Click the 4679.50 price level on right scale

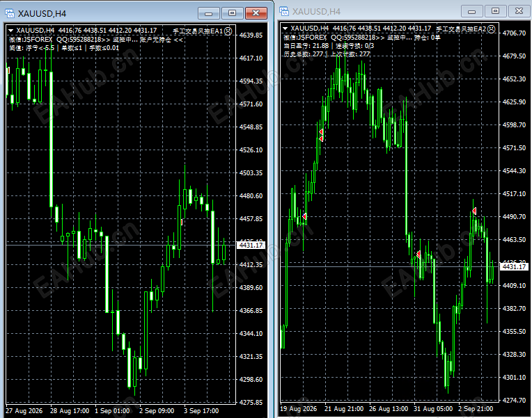point(514,56)
